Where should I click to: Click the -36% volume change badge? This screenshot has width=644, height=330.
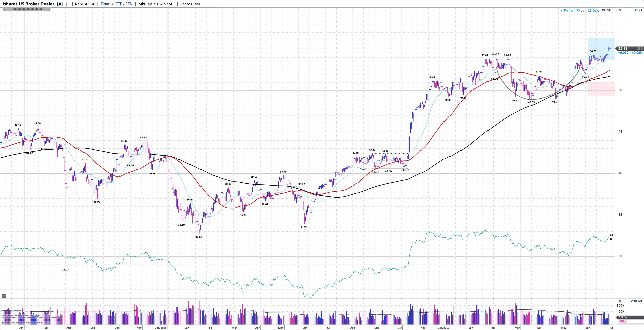point(622,322)
